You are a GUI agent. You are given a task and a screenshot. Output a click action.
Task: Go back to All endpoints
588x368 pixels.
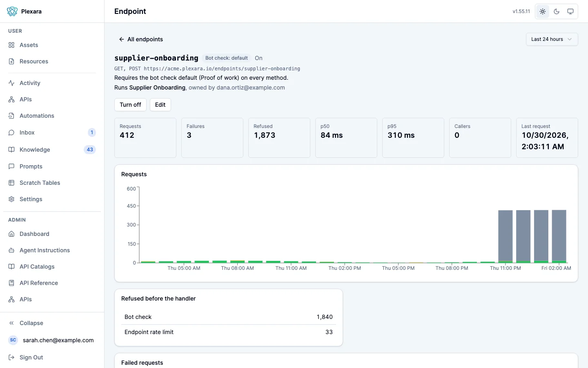point(141,39)
